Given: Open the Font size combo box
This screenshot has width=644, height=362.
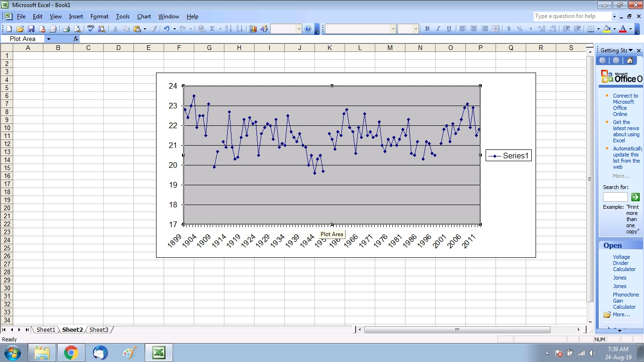Looking at the screenshot, I should click(x=408, y=29).
